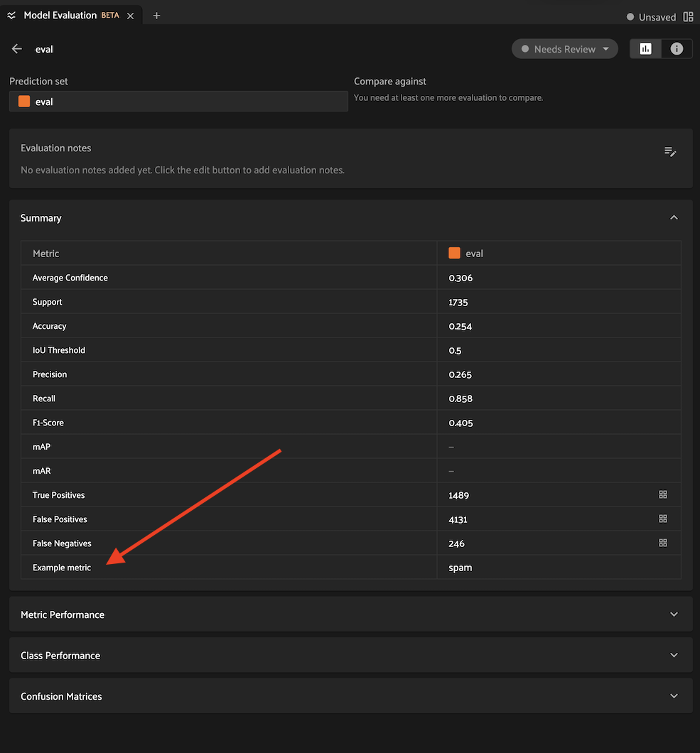The image size is (700, 753).
Task: Click the False Negatives value 246
Action: tap(456, 543)
